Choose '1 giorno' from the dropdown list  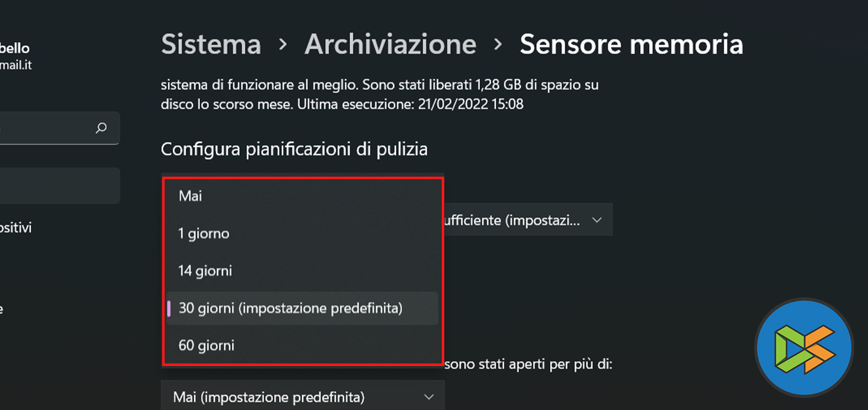click(x=204, y=233)
